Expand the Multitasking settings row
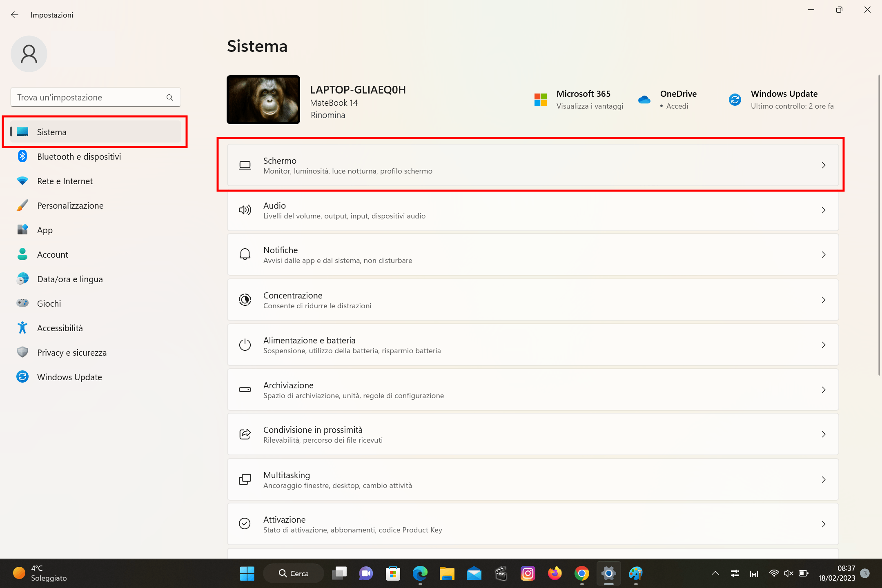The width and height of the screenshot is (882, 588). pyautogui.click(x=824, y=479)
